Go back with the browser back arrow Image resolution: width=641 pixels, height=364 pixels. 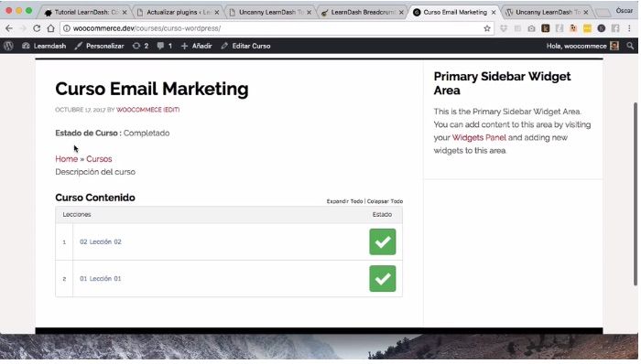[9, 28]
